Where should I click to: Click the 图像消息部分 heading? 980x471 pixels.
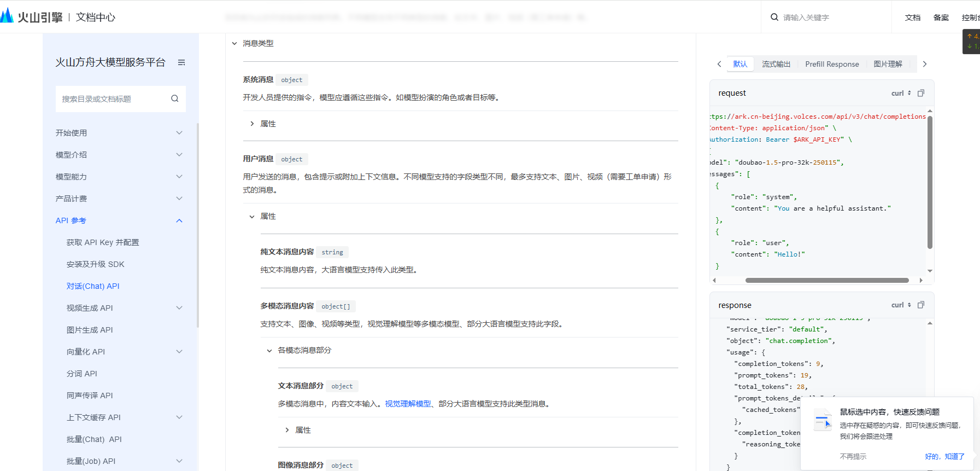tap(301, 465)
